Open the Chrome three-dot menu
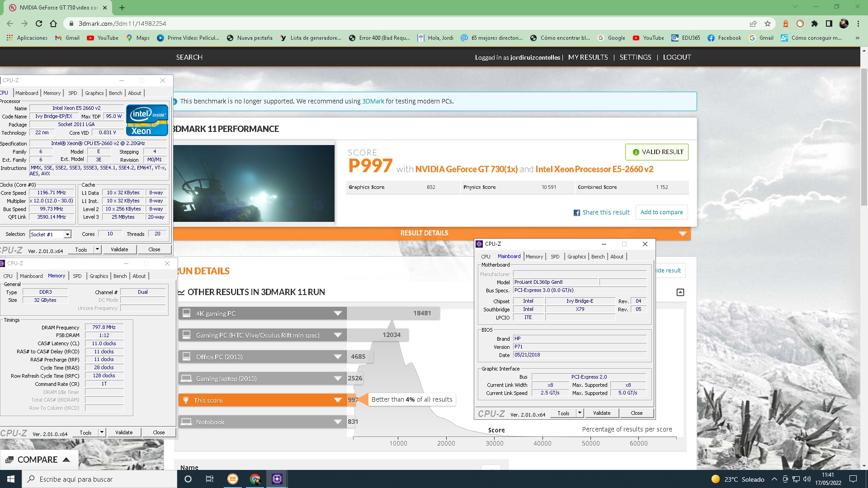The width and height of the screenshot is (868, 488). pos(858,23)
